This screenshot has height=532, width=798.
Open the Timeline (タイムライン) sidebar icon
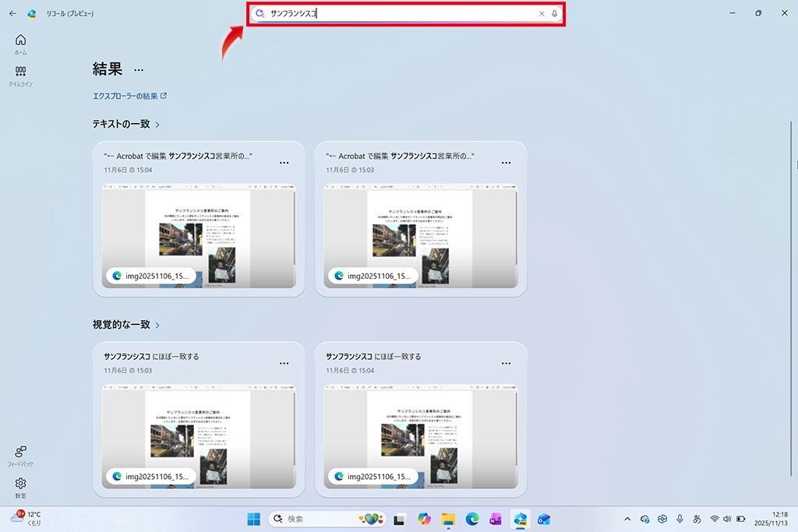coord(20,75)
